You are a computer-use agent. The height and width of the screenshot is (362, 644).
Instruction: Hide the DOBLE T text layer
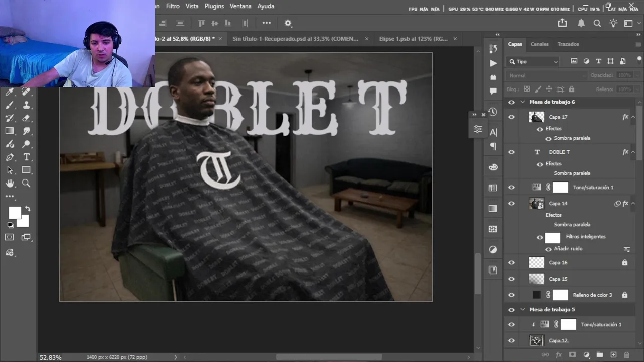(x=512, y=152)
